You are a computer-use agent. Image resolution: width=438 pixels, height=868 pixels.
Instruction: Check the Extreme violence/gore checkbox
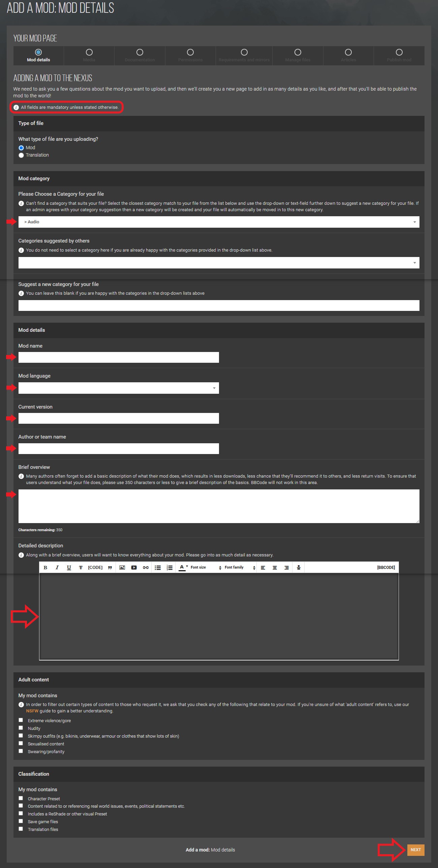tap(21, 720)
